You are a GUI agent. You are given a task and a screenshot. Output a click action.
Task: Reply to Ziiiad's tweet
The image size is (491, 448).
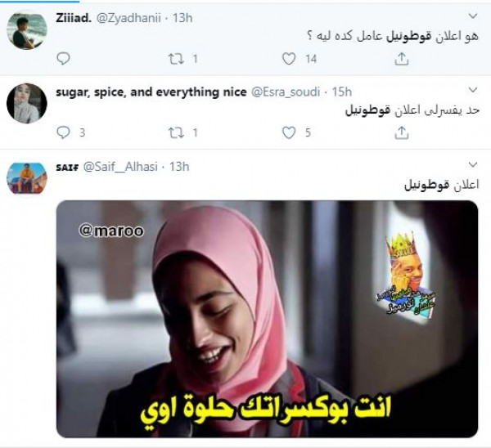[63, 59]
